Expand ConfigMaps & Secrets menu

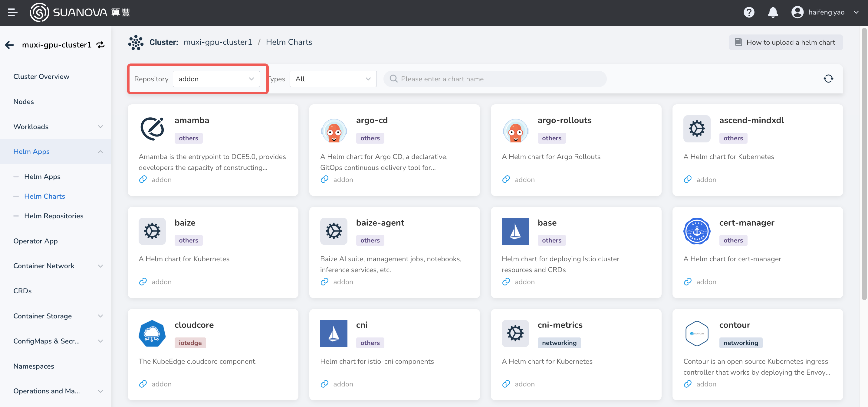56,341
